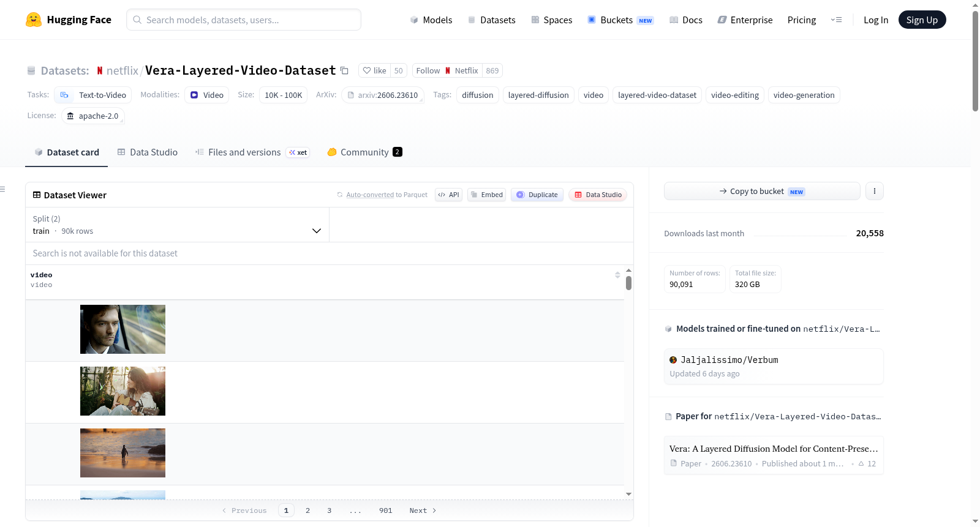Viewport: 980px width, 527px height.
Task: Click the page vertical scrollbar thumb
Action: point(975,61)
